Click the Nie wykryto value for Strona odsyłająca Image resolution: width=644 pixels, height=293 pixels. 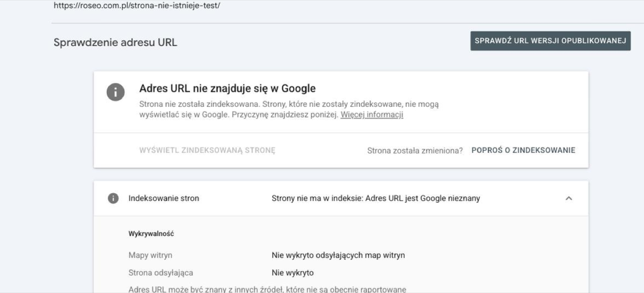pyautogui.click(x=292, y=273)
